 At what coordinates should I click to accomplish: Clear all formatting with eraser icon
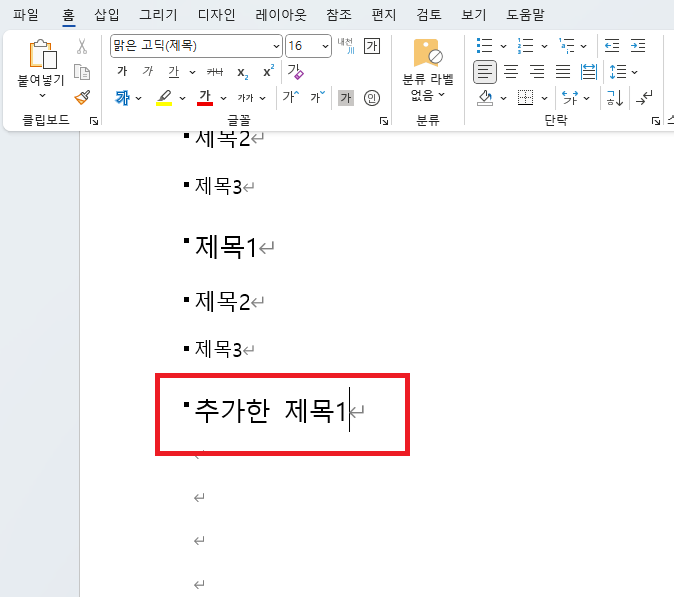295,71
